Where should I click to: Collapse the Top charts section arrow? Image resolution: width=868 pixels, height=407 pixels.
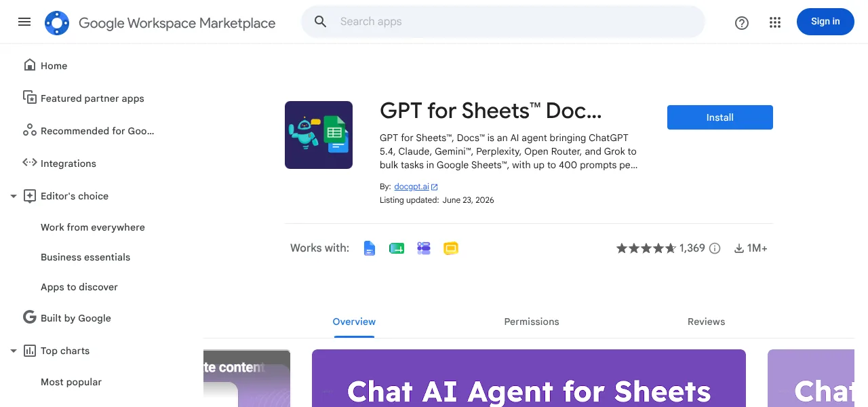[13, 351]
